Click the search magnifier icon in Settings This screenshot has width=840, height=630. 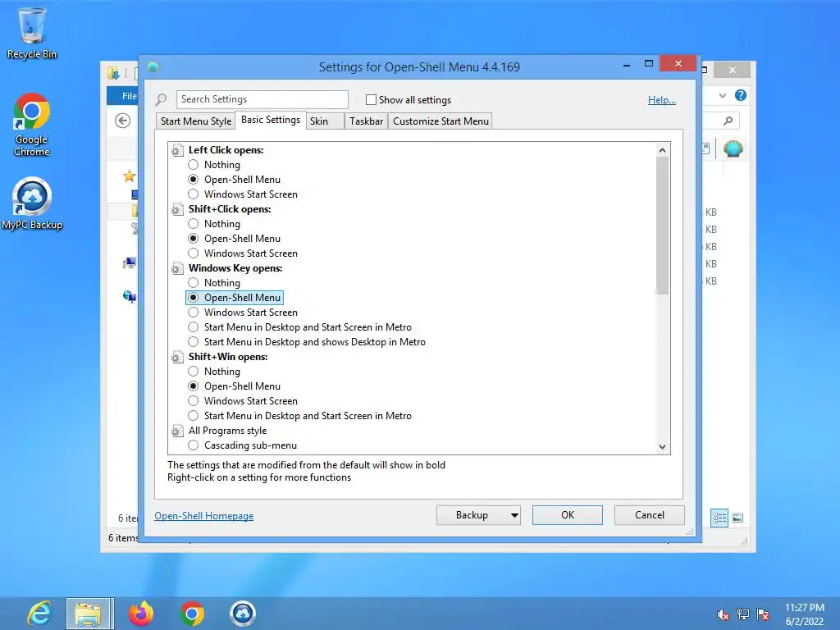161,99
